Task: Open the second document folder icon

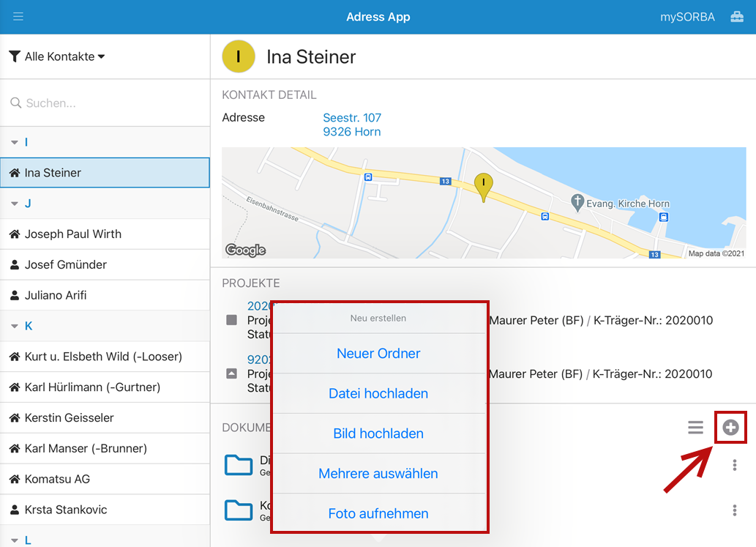Action: click(239, 510)
